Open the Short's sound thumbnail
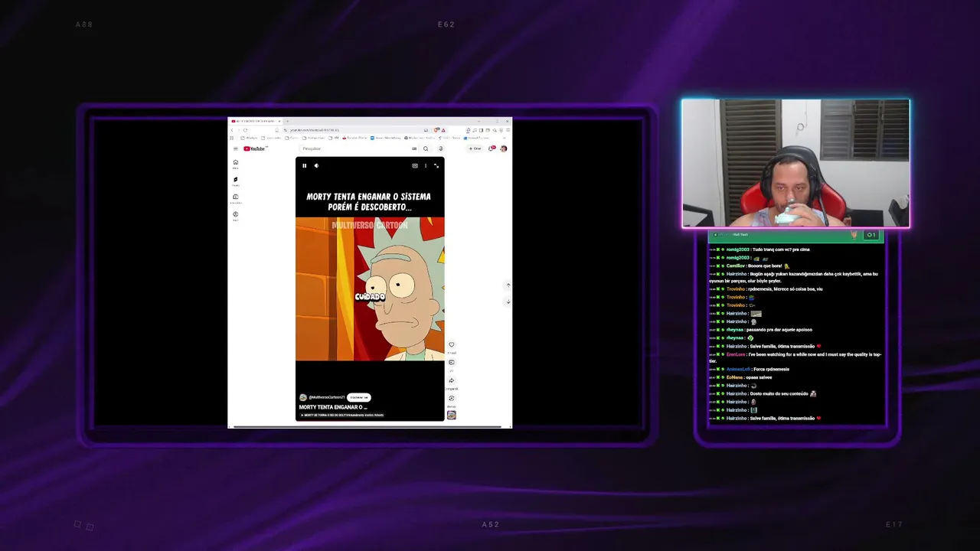The image size is (980, 551). [452, 415]
